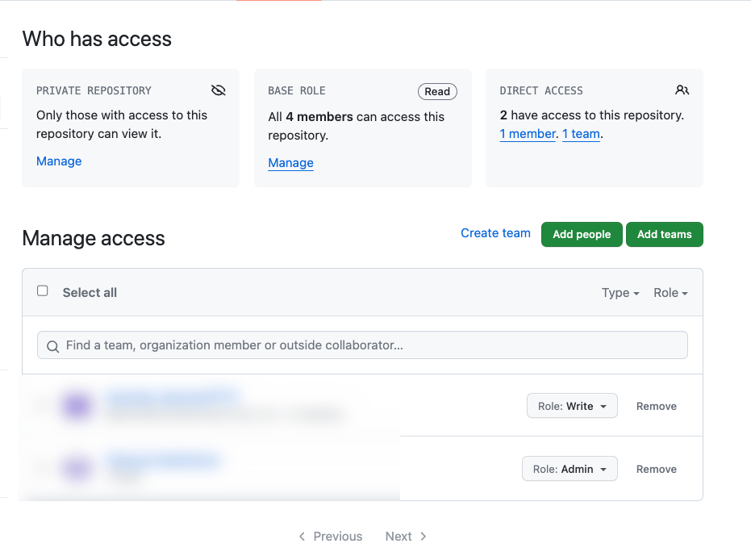This screenshot has width=751, height=560.
Task: Click the avatar of the Admin-role collaborator
Action: click(x=77, y=469)
